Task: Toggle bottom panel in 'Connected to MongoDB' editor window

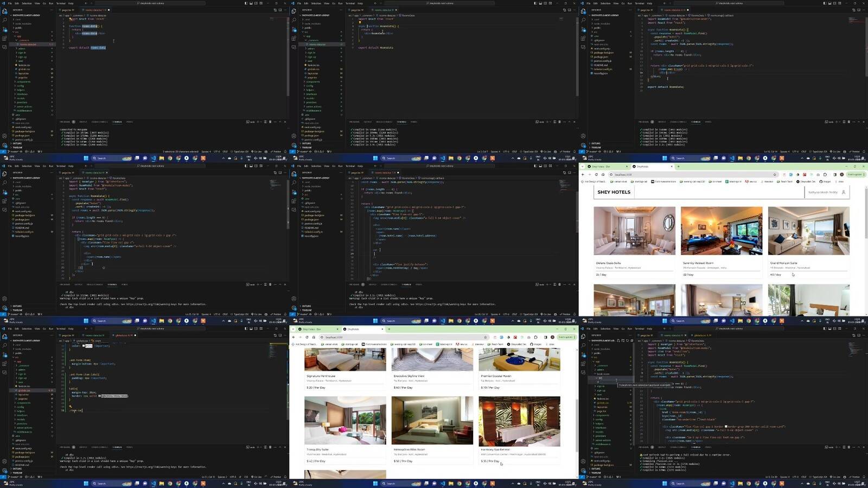Action: (x=251, y=3)
